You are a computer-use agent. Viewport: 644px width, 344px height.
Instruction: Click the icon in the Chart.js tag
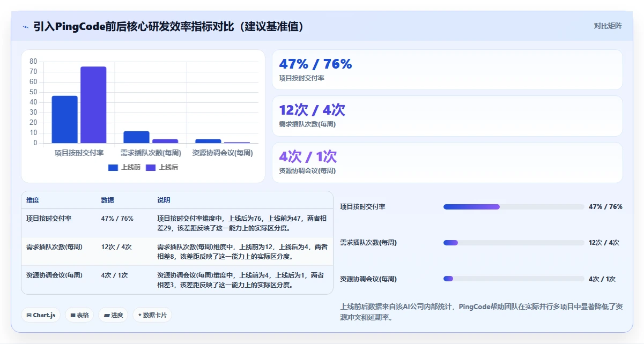coord(29,316)
